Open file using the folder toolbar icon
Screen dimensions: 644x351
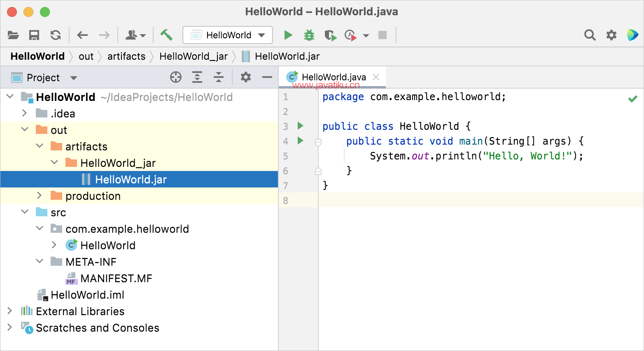pos(13,35)
